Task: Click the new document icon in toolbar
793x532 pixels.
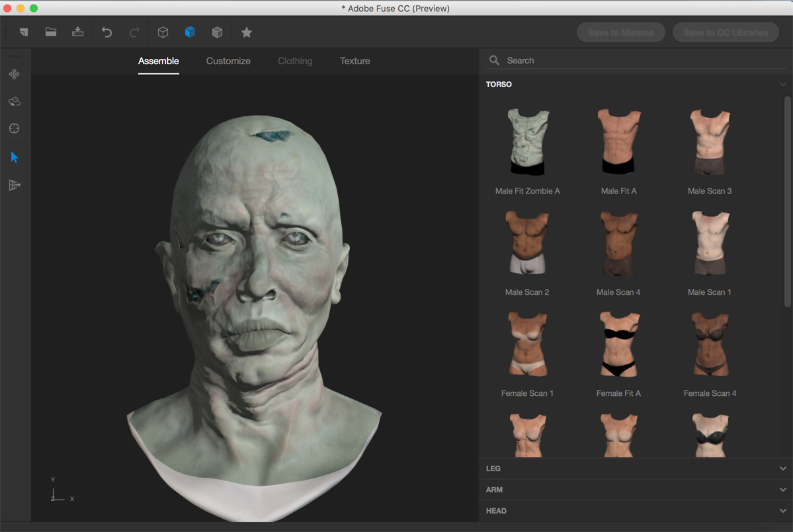Action: click(24, 32)
